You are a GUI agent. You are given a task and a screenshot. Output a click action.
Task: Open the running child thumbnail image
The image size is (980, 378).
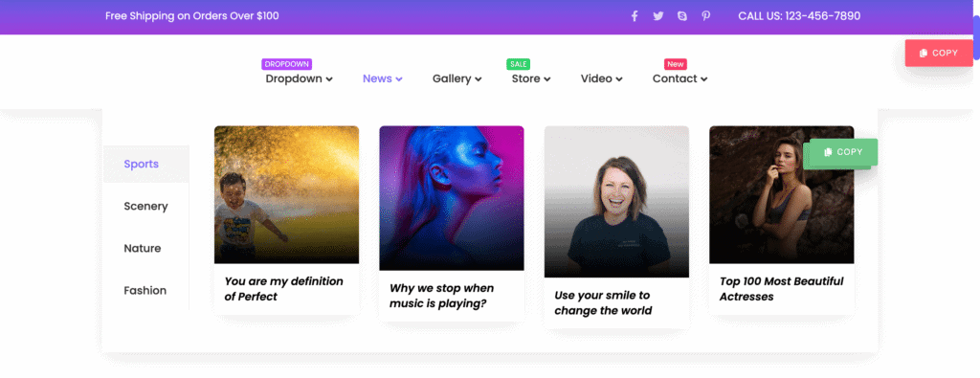click(287, 194)
